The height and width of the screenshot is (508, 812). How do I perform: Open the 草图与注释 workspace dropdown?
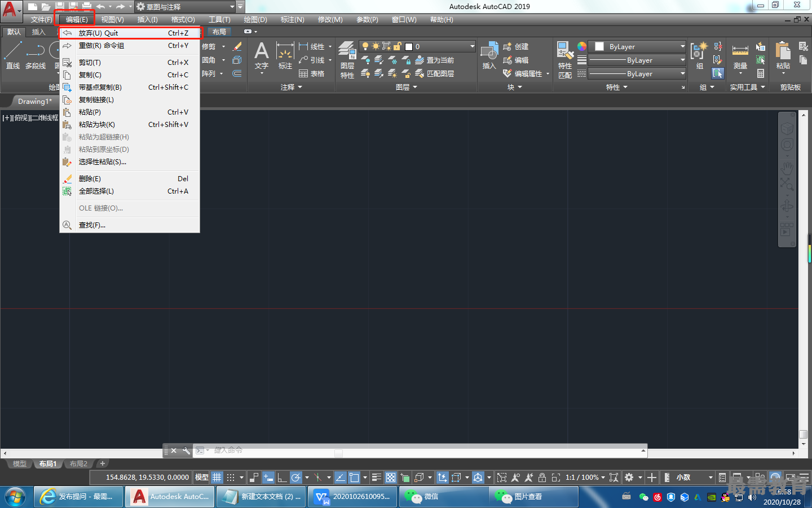[184, 7]
